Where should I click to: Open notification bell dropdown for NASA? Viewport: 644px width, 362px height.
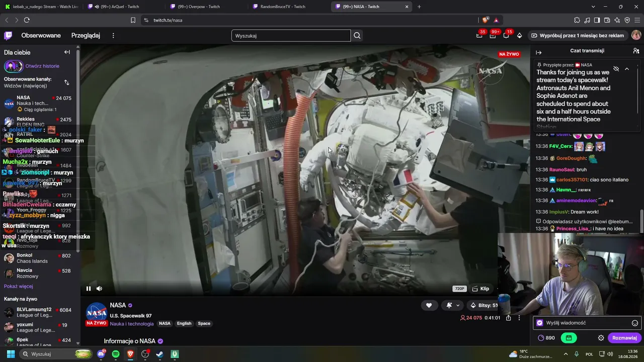coord(452,305)
